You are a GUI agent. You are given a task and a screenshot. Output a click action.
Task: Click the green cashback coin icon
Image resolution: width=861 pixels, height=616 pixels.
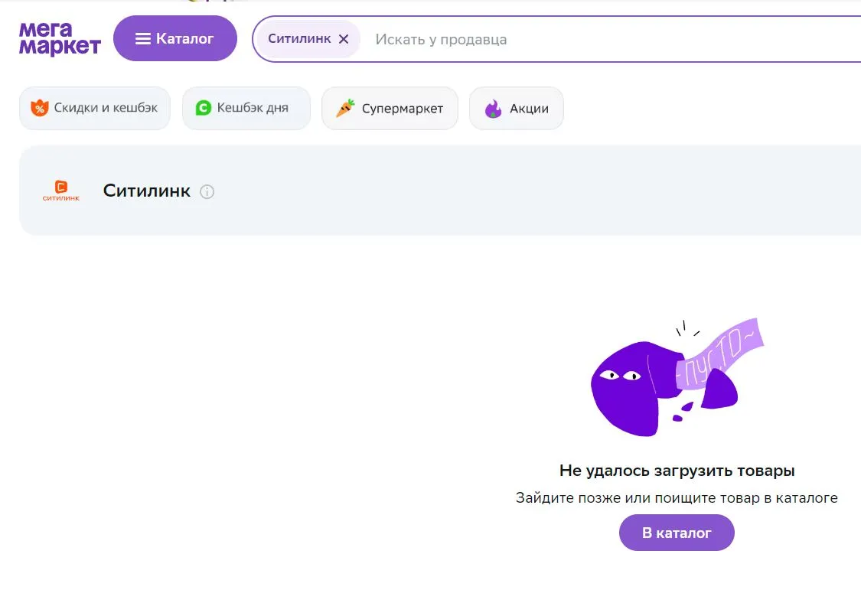pos(203,108)
